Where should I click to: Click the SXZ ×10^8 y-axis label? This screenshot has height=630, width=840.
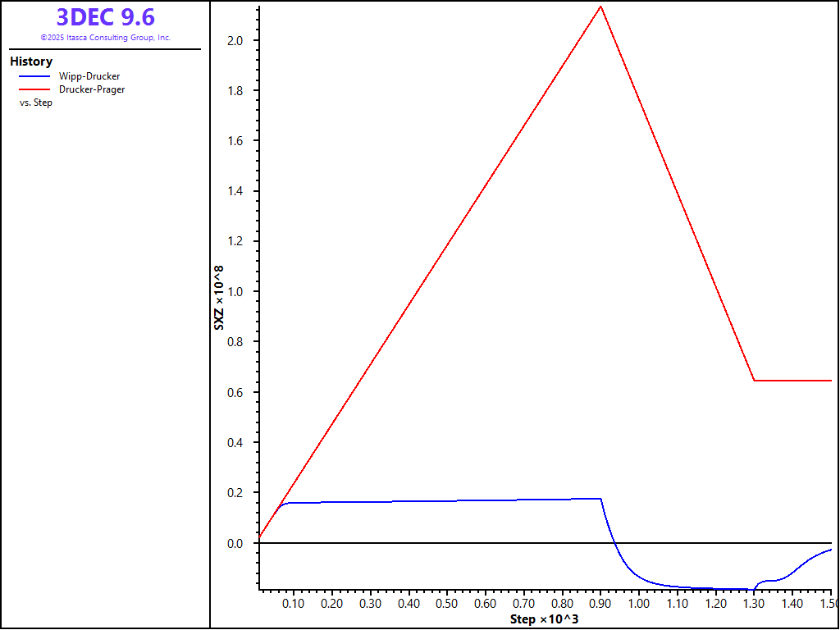coord(219,298)
